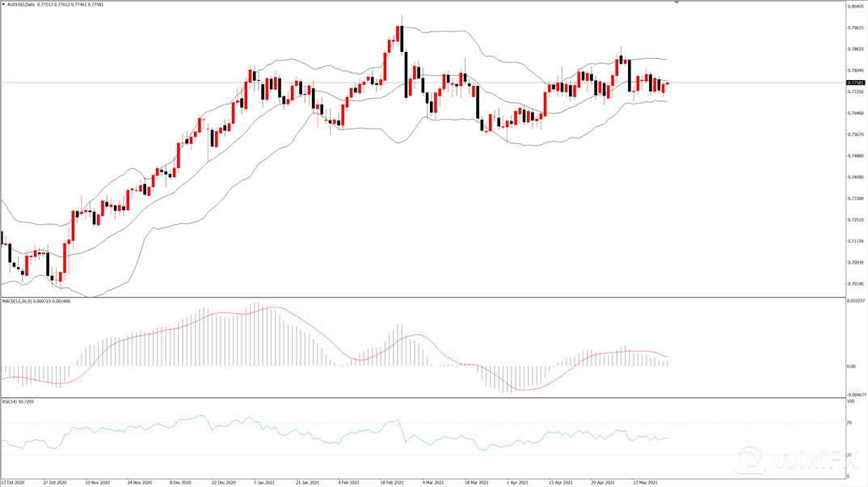868x487 pixels.
Task: Click the MACD scale zero level 0.00
Action: 853,366
